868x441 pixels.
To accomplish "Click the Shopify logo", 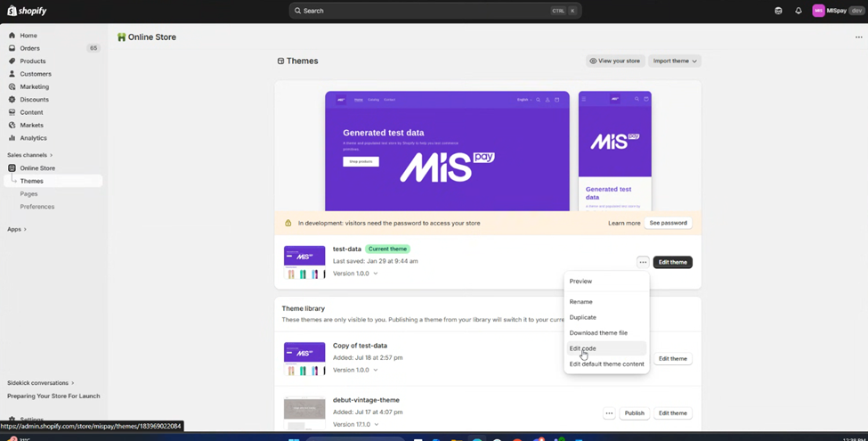I will [x=27, y=11].
